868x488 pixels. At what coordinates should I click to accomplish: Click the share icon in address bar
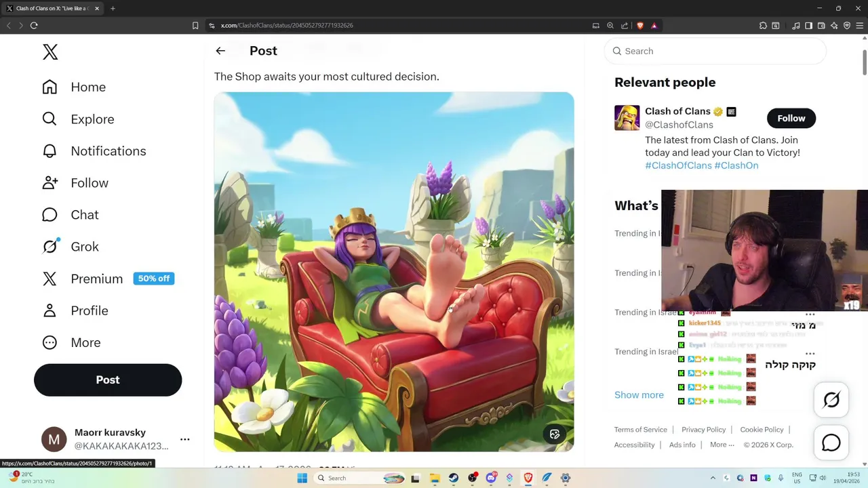625,25
